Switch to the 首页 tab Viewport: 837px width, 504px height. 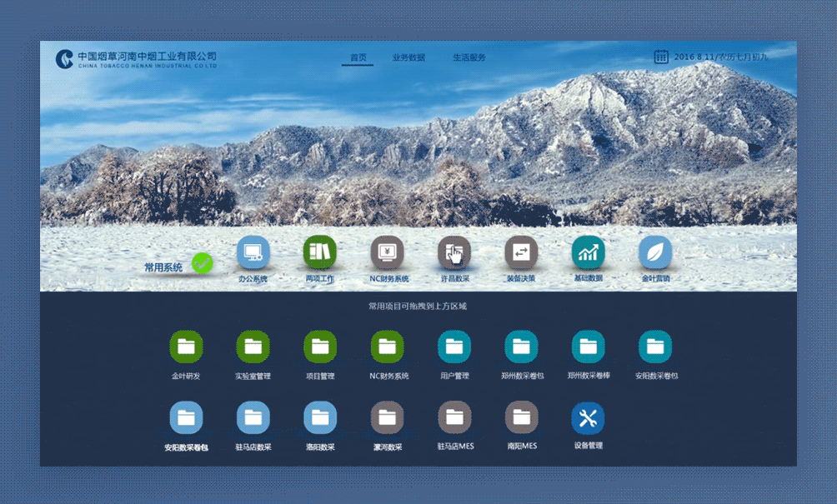point(357,57)
